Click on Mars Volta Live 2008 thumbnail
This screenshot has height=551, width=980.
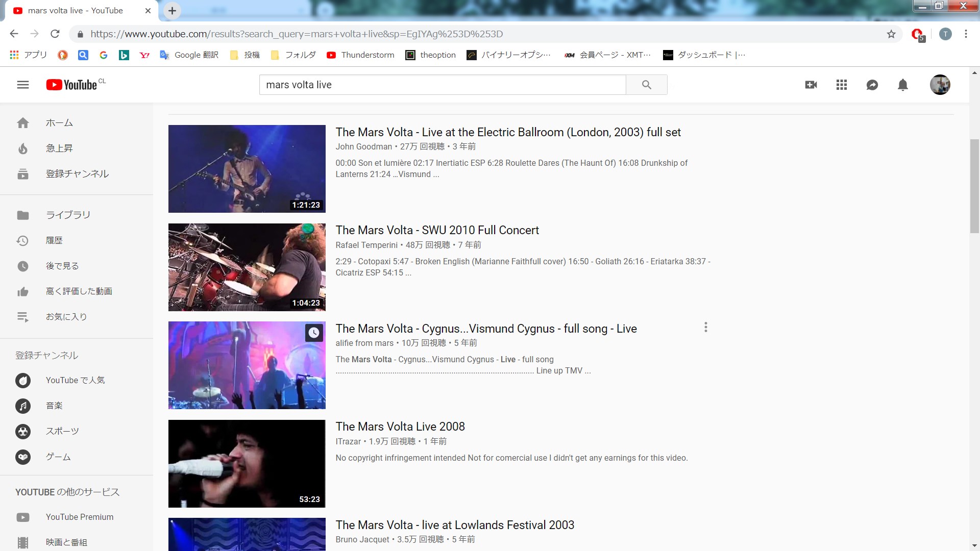click(x=247, y=463)
